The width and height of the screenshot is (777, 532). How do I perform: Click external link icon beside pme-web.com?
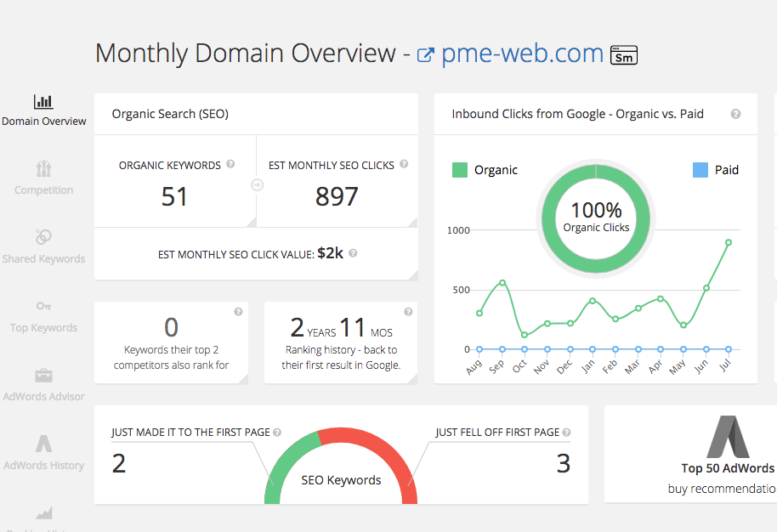pos(426,54)
